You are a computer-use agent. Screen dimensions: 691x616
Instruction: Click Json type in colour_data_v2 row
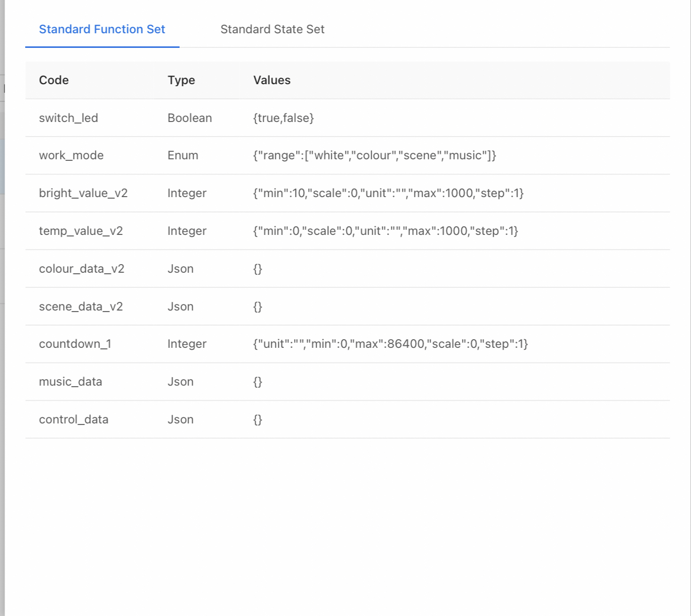click(x=181, y=269)
